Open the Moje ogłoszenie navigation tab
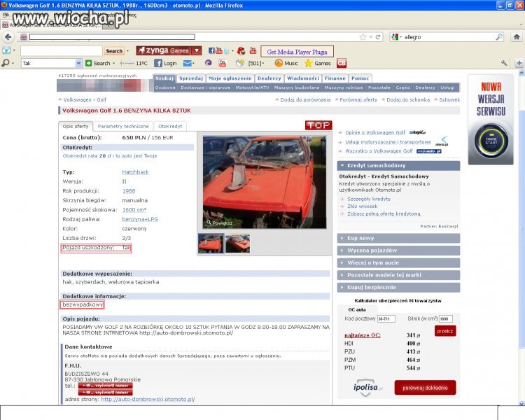Viewport: 525px width, 420px height. 230,78
